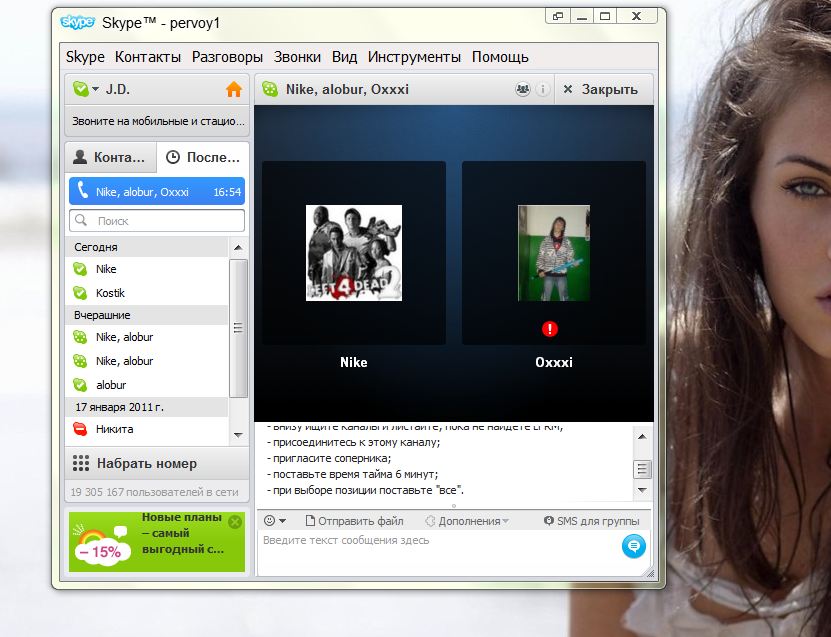Screen dimensions: 831x637
Task: Click the dial pad grid icon
Action: click(x=81, y=463)
